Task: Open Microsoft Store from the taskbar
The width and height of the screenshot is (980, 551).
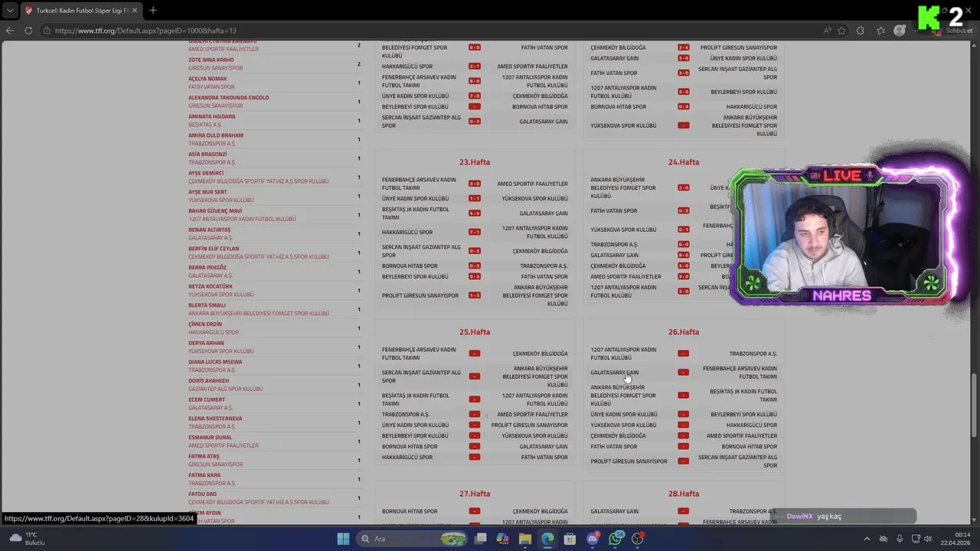Action: pyautogui.click(x=570, y=539)
